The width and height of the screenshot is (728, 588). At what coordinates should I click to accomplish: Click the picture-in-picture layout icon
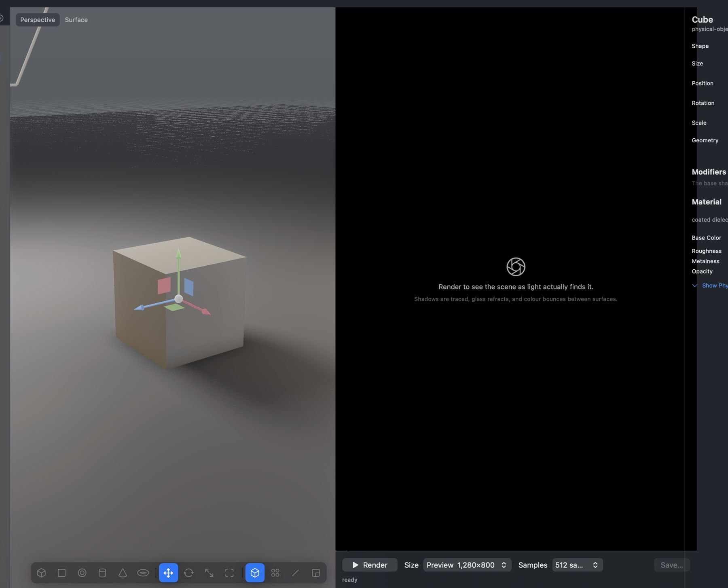coord(316,573)
